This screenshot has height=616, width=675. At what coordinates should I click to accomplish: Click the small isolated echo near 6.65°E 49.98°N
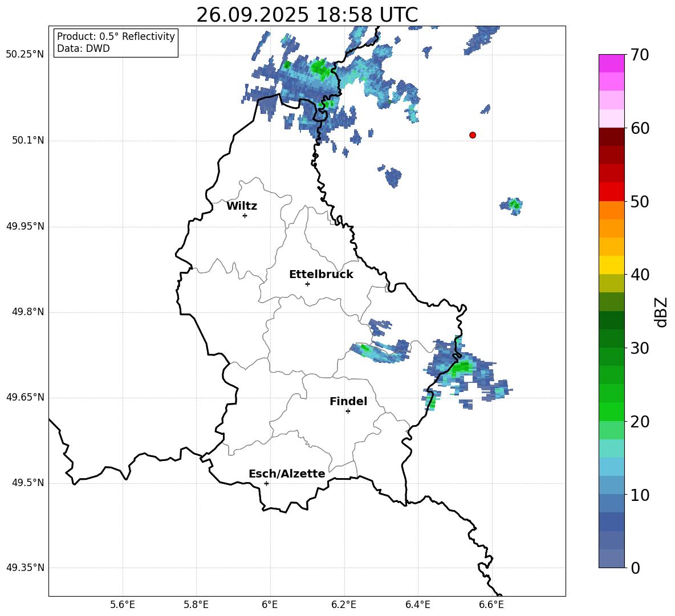pos(513,206)
